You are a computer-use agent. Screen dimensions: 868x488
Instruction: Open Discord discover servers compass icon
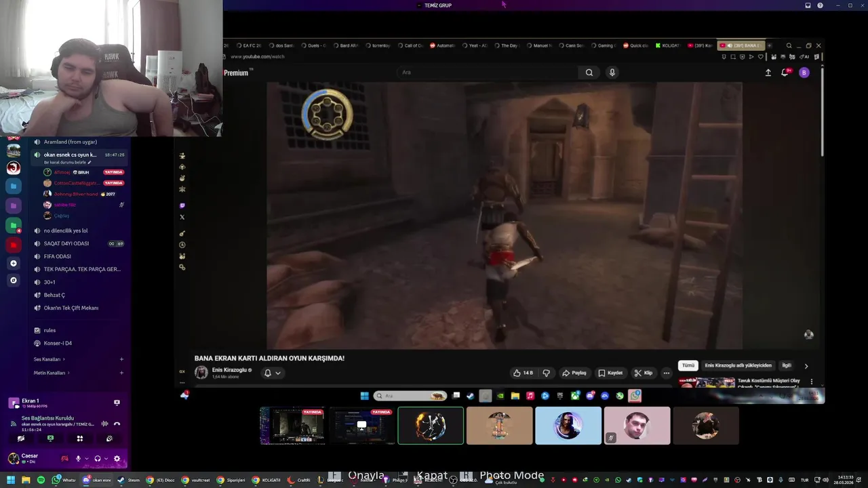[14, 280]
